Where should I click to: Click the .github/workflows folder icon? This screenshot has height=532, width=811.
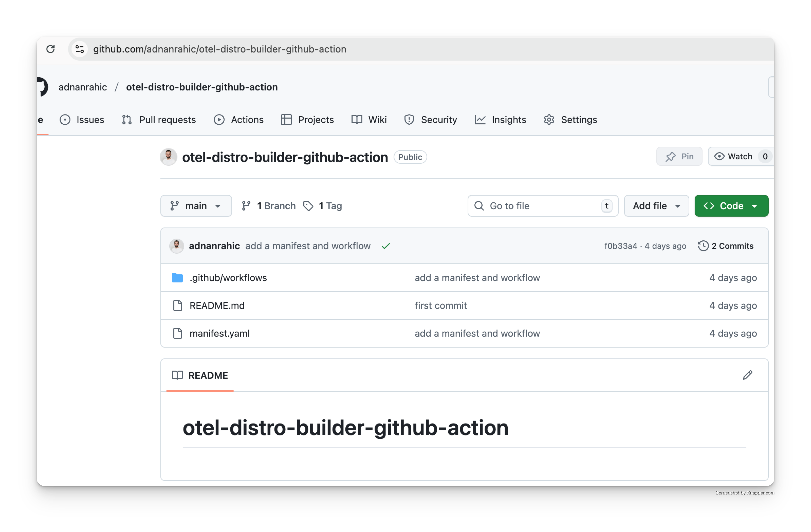click(177, 278)
